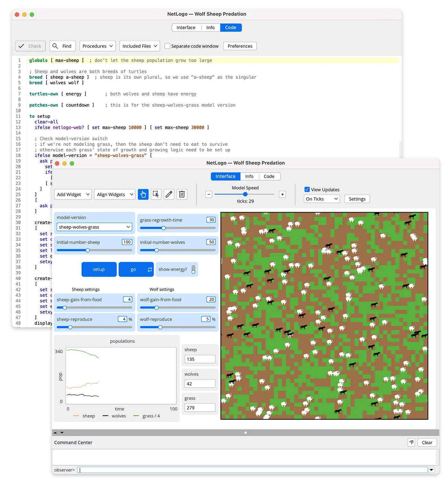Screen dimensions: 448x484
Task: Toggle Command Center layout orientation icon
Action: pyautogui.click(x=411, y=442)
